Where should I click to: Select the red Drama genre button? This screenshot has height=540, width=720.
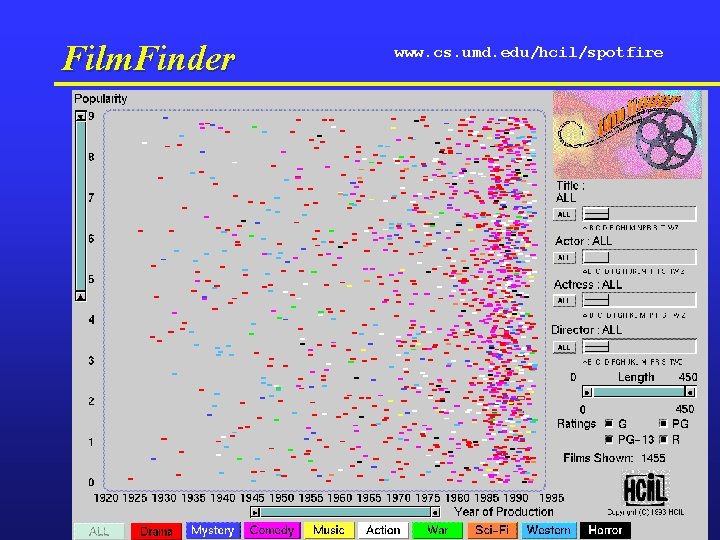coord(156,531)
